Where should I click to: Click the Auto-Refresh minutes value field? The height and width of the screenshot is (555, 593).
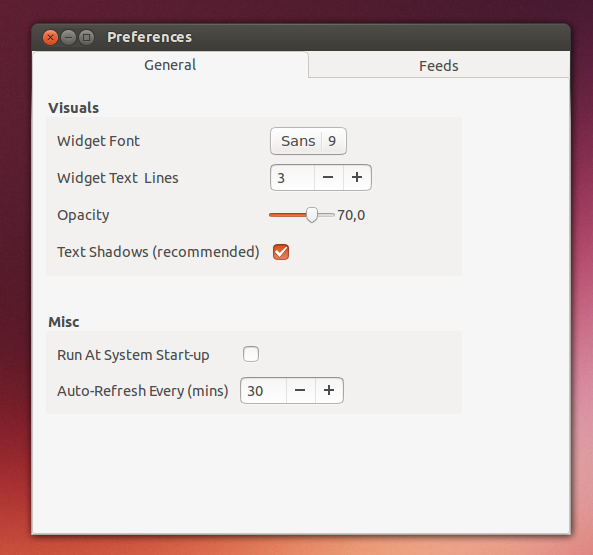(x=263, y=391)
